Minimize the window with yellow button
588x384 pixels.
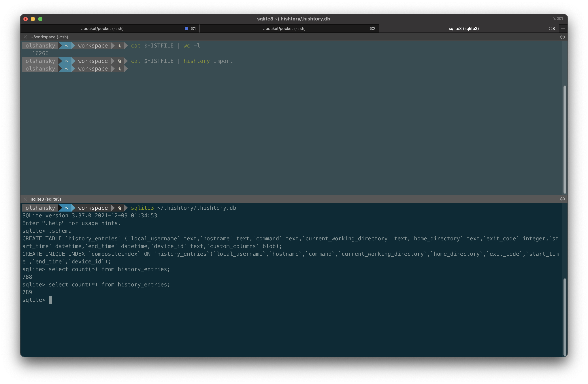(33, 19)
